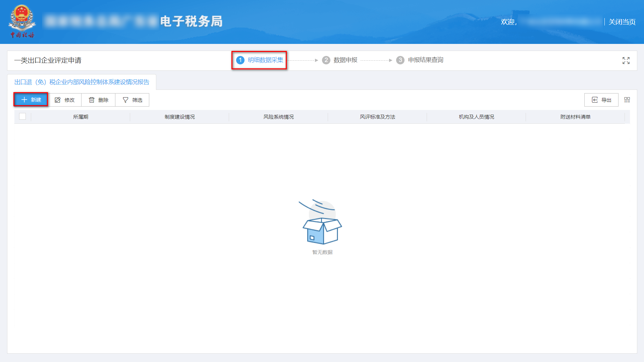
Task: Click the 关闭当页 link
Action: tap(622, 22)
